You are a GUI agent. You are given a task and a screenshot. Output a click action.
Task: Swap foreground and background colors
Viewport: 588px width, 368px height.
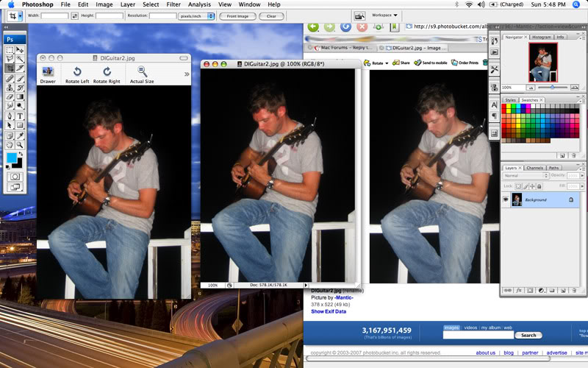pyautogui.click(x=21, y=154)
